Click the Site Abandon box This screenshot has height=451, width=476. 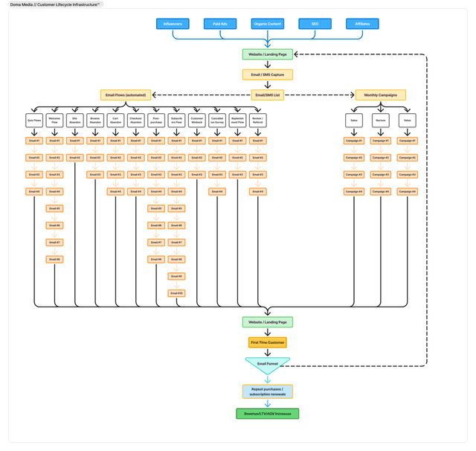[75, 121]
